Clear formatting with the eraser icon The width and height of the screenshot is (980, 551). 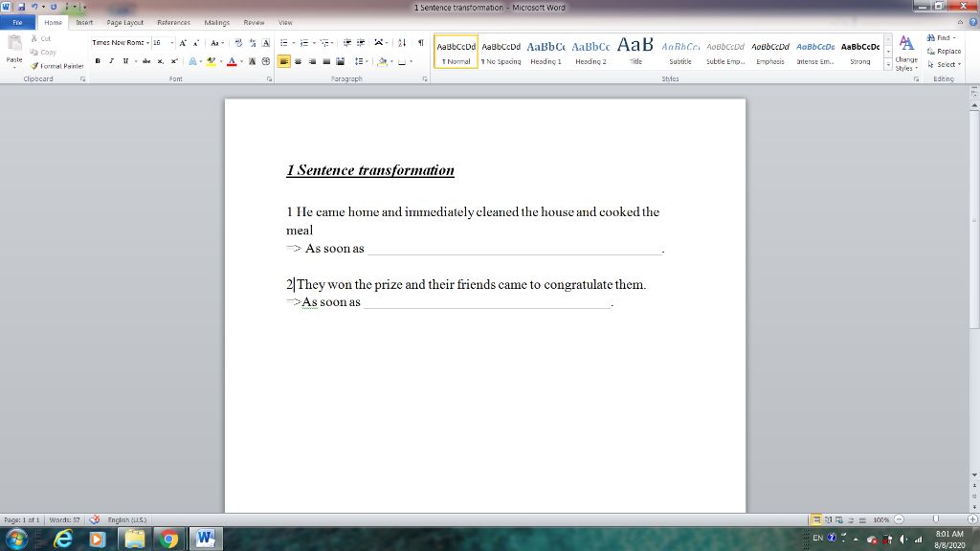coord(238,43)
